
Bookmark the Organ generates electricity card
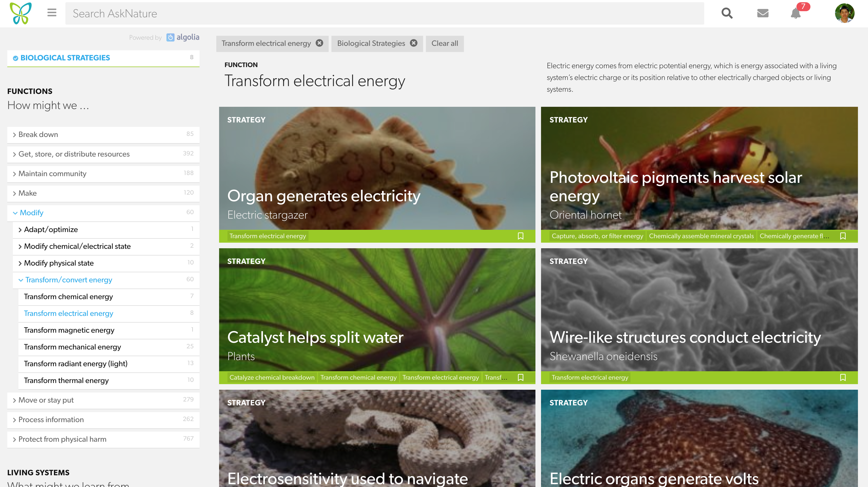pyautogui.click(x=521, y=236)
